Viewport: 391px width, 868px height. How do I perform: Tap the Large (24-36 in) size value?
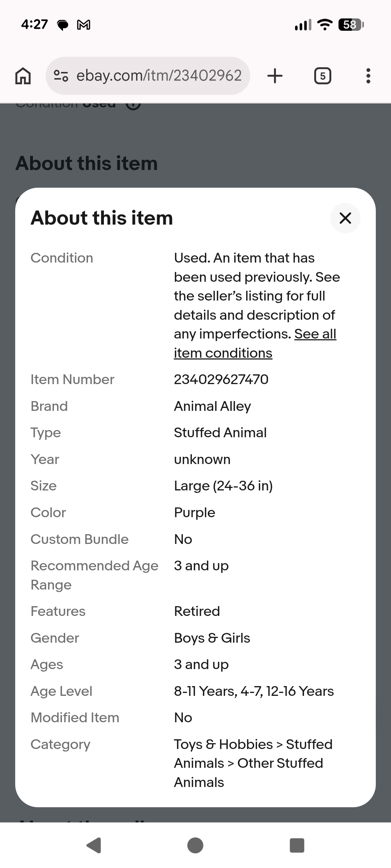[223, 486]
